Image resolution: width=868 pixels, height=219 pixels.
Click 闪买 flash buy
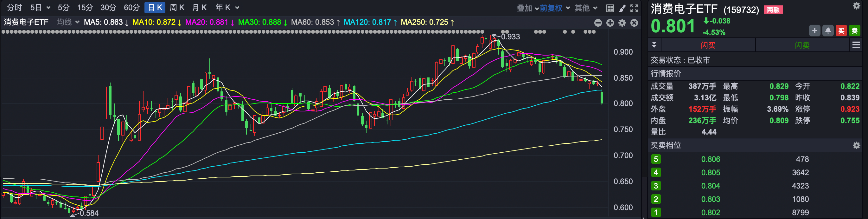(x=708, y=45)
